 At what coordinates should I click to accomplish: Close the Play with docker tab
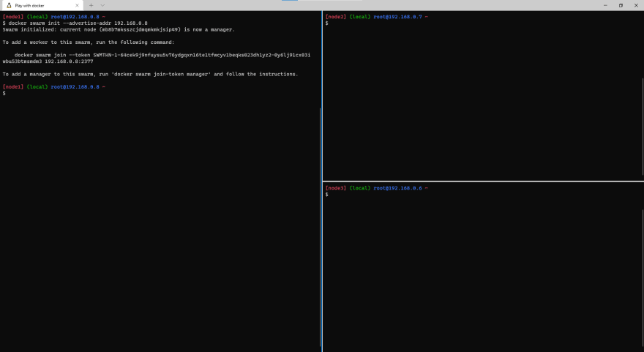(77, 5)
